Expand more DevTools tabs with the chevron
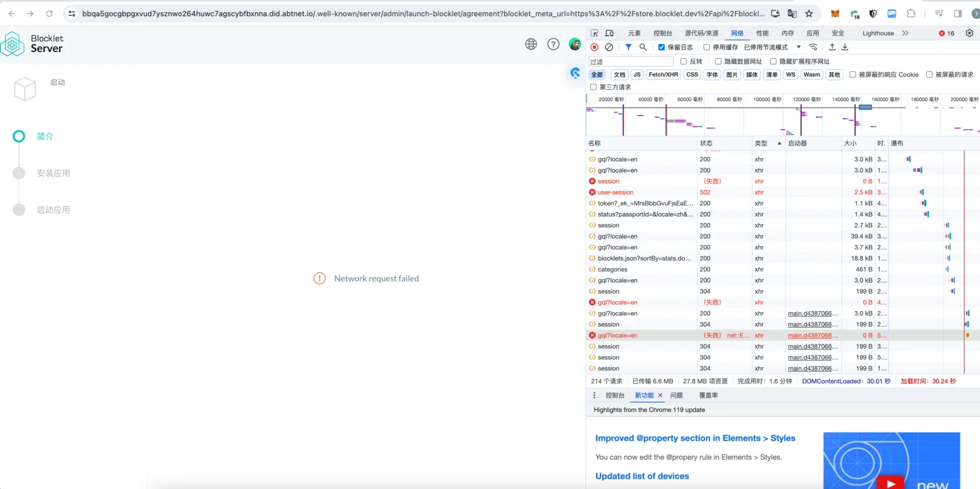Viewport: 980px width, 489px height. click(x=905, y=33)
